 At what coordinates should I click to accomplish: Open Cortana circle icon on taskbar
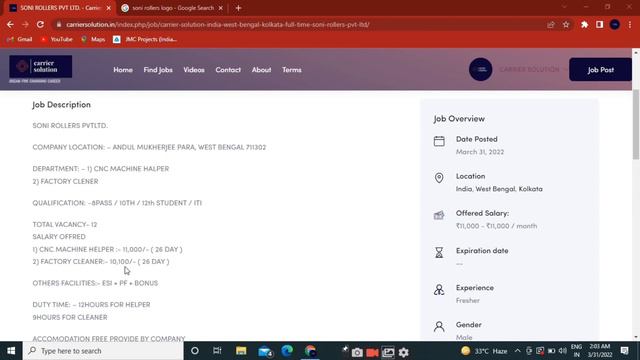point(195,351)
